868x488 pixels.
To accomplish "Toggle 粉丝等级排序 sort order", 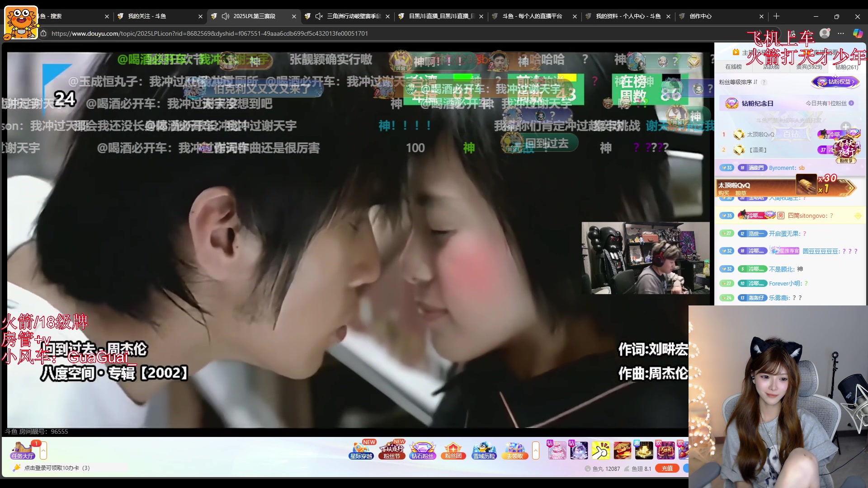I will pyautogui.click(x=738, y=82).
